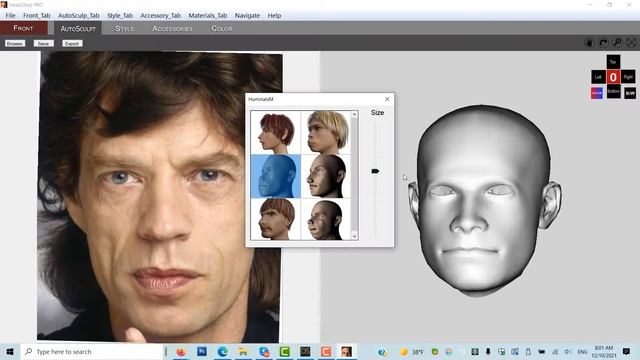This screenshot has height=360, width=640.
Task: Open the orange C app on taskbar
Action: click(326, 351)
